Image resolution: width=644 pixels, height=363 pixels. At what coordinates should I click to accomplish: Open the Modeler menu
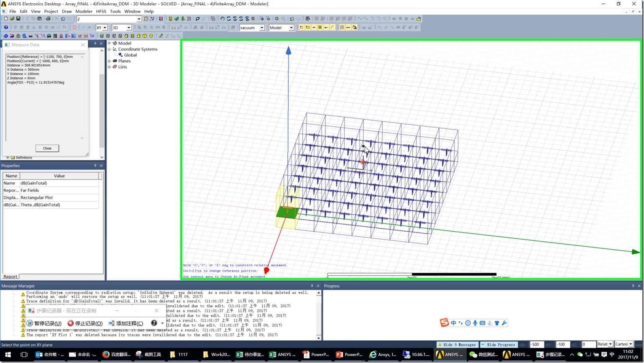click(x=84, y=11)
